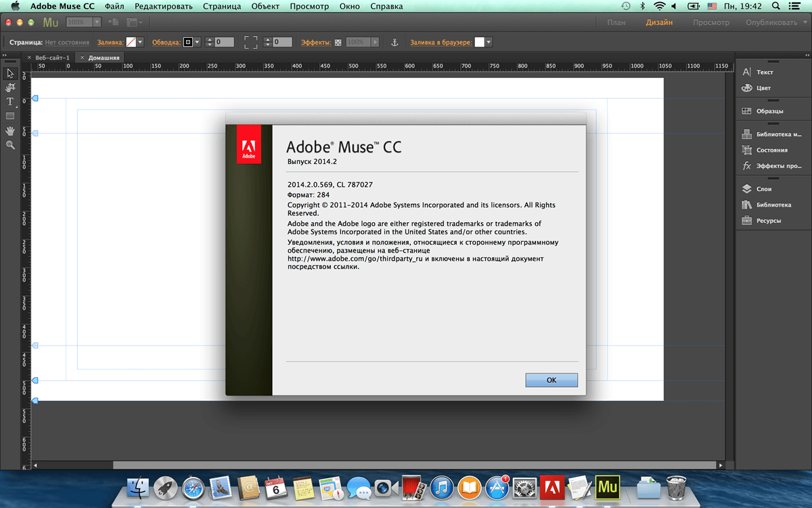The image size is (812, 508).
Task: Switch to План view mode
Action: pyautogui.click(x=616, y=22)
